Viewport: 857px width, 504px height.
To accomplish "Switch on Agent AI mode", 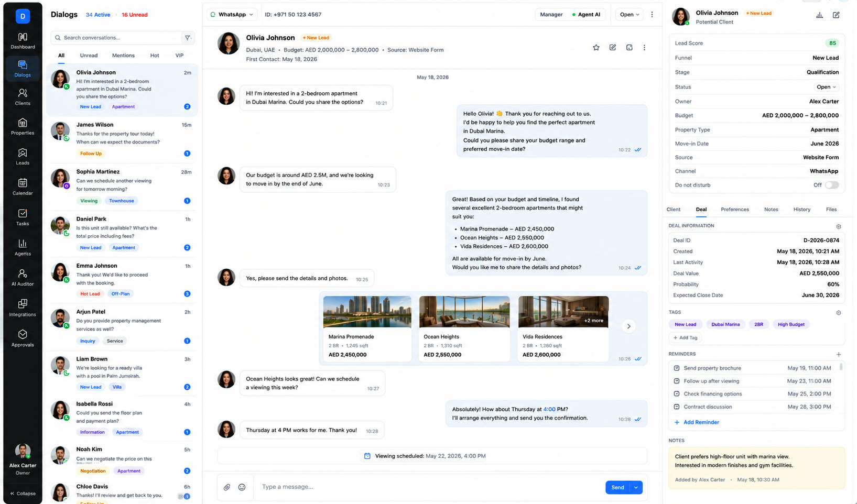I will click(587, 15).
